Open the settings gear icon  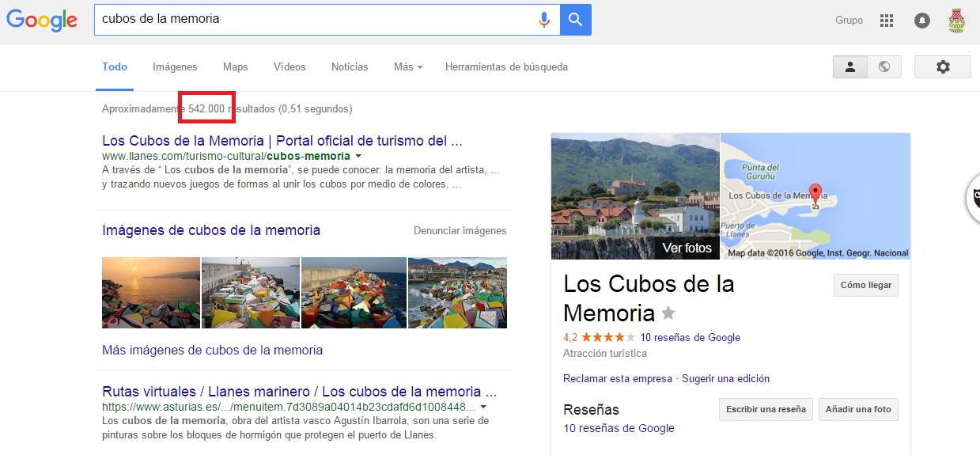coord(942,67)
